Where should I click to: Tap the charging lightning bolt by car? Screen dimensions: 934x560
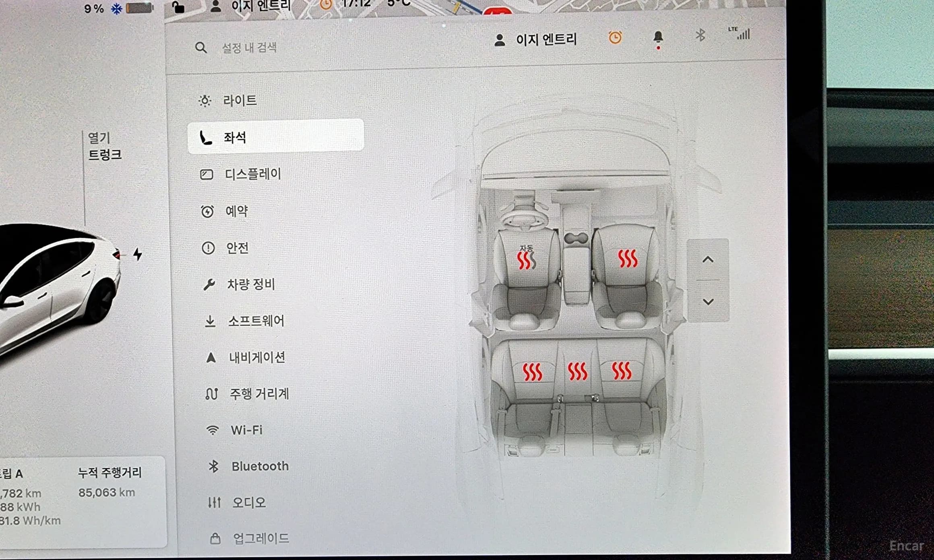pos(138,254)
